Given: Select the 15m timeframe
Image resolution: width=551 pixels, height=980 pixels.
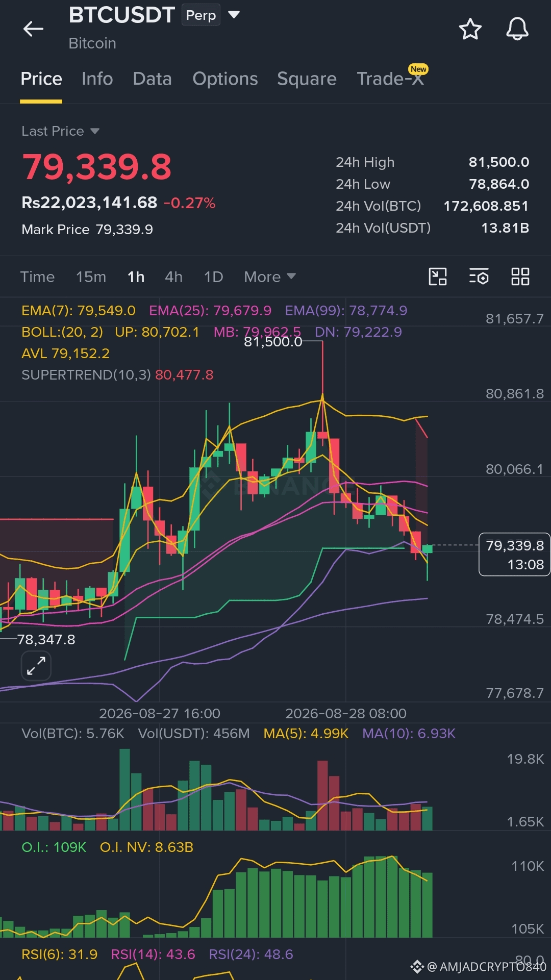Looking at the screenshot, I should click(91, 277).
